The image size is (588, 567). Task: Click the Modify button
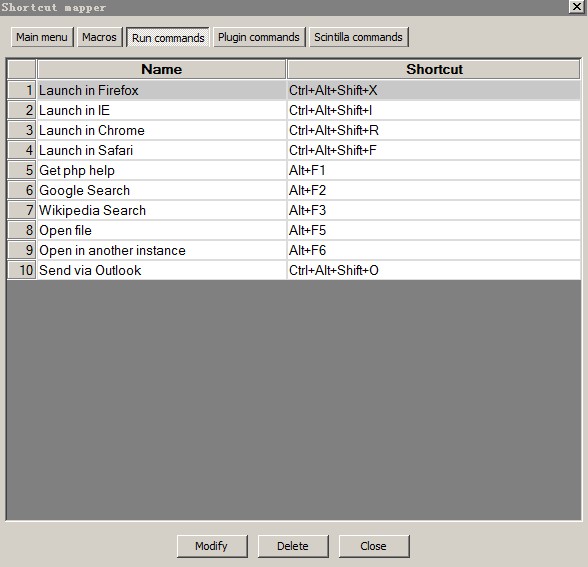(x=212, y=546)
